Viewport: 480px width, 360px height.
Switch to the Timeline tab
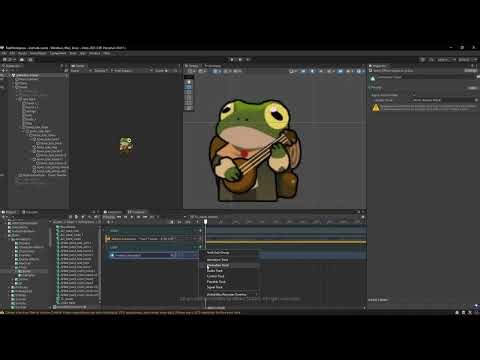click(x=137, y=212)
